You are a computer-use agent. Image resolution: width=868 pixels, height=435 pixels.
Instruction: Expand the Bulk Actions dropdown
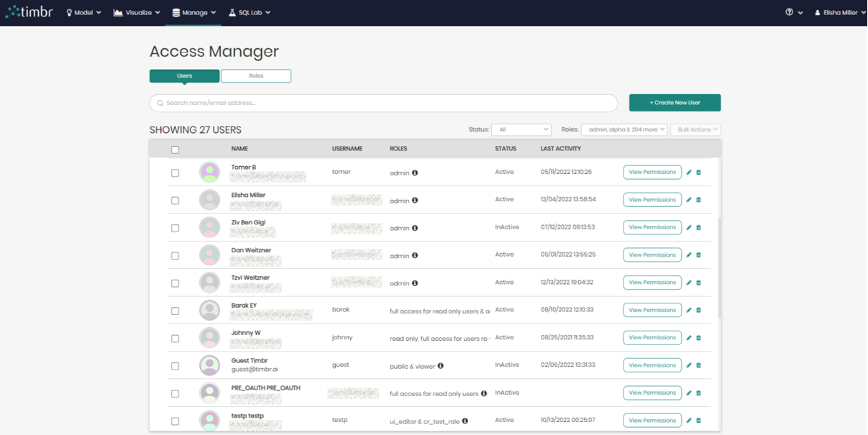point(695,129)
